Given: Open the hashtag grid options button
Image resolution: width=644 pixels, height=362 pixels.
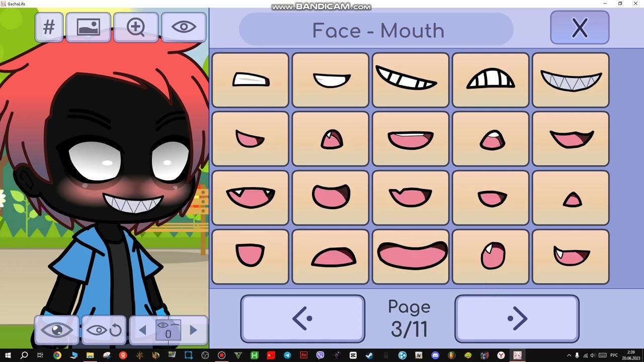Looking at the screenshot, I should coord(49,27).
